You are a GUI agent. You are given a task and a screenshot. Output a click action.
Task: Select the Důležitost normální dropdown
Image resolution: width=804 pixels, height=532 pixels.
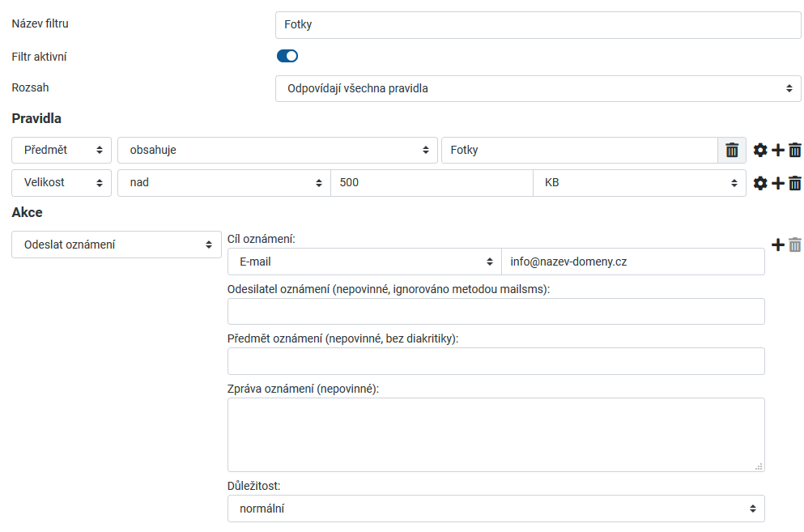click(496, 509)
